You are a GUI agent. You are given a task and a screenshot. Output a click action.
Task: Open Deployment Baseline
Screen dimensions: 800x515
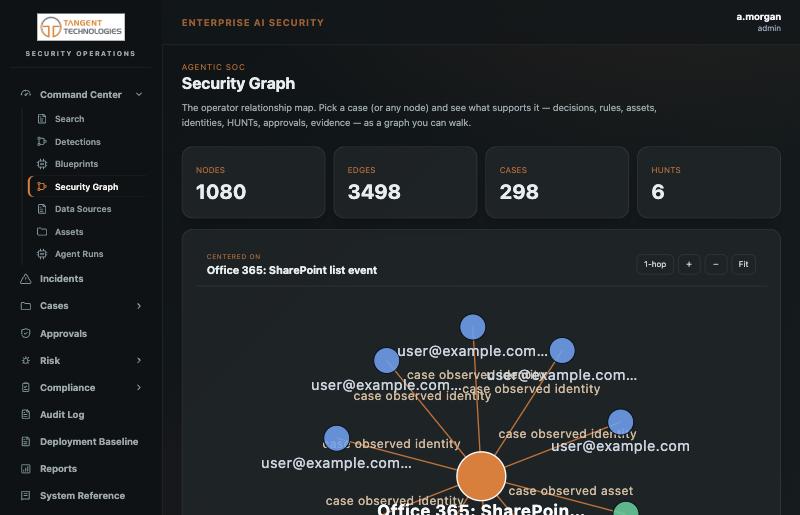[x=89, y=442]
